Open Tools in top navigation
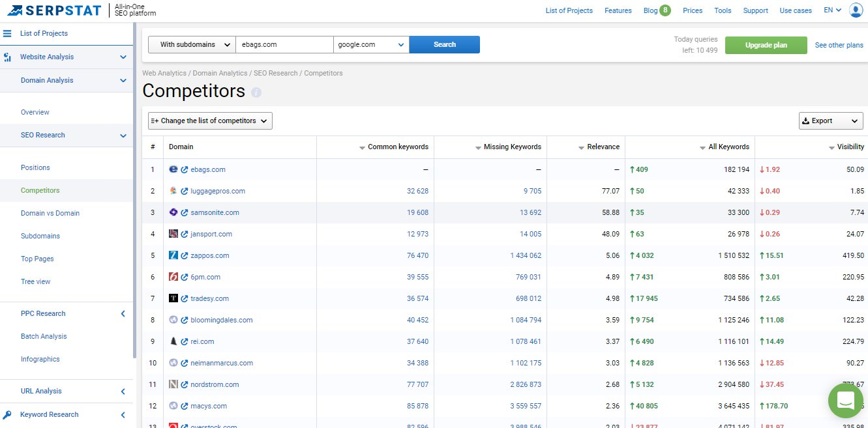The width and height of the screenshot is (868, 428). pos(723,10)
